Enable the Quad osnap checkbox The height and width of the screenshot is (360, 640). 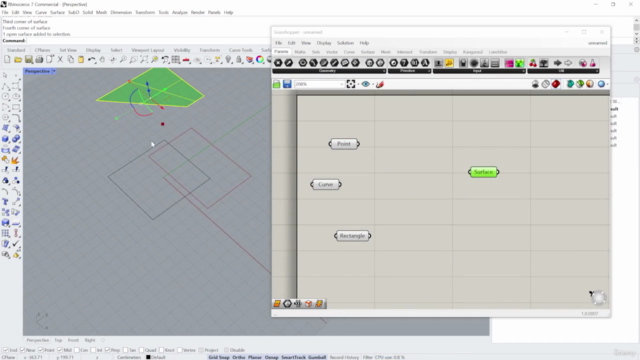142,350
